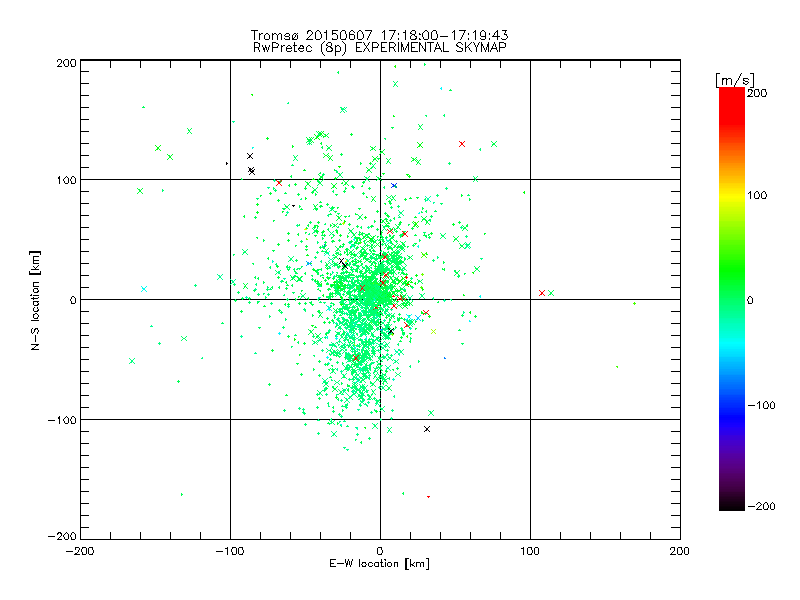Click the colorbar tick label "-200"
Screen dimensions: 800x600
pos(762,506)
